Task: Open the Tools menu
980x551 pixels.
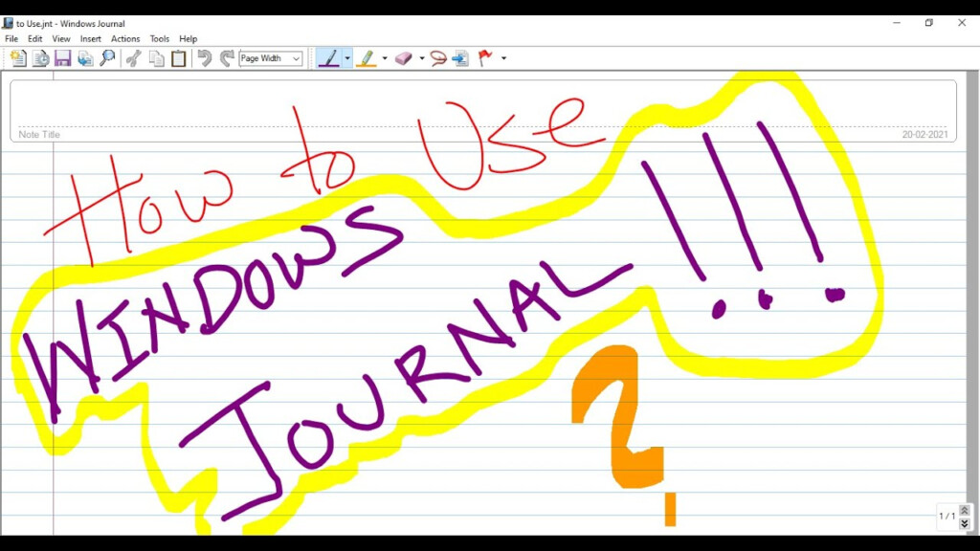Action: (x=160, y=38)
